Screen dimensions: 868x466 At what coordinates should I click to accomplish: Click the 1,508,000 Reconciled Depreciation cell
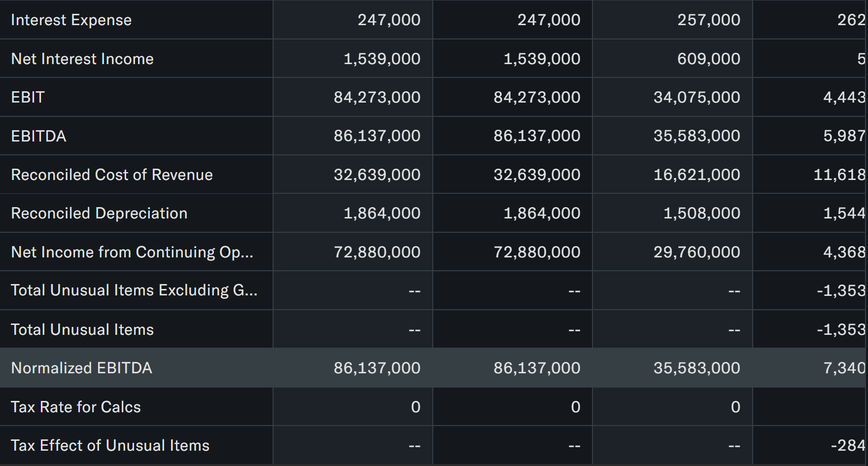[x=701, y=214]
